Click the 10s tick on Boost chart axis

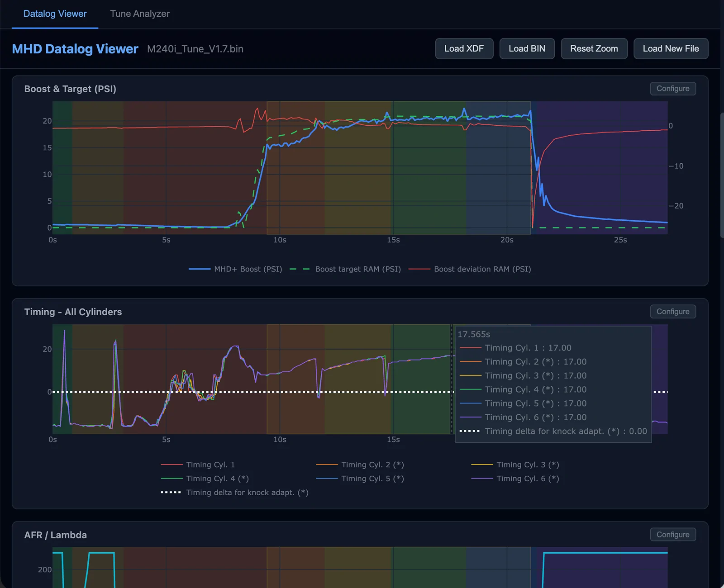point(280,240)
